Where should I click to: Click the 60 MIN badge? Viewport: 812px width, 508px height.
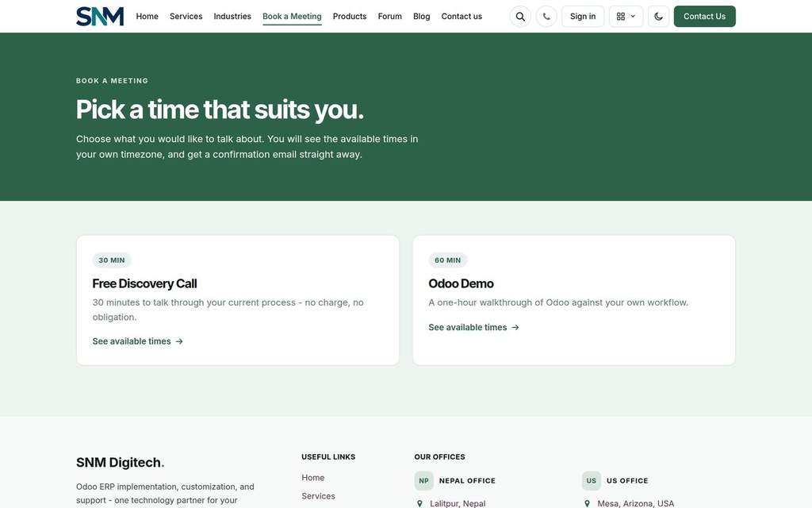tap(448, 260)
